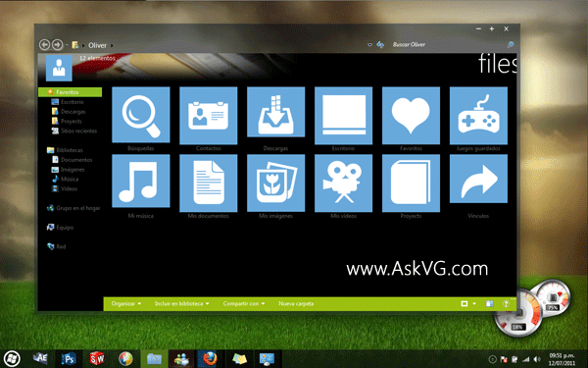
Task: Toggle the preview pane button
Action: (x=489, y=304)
